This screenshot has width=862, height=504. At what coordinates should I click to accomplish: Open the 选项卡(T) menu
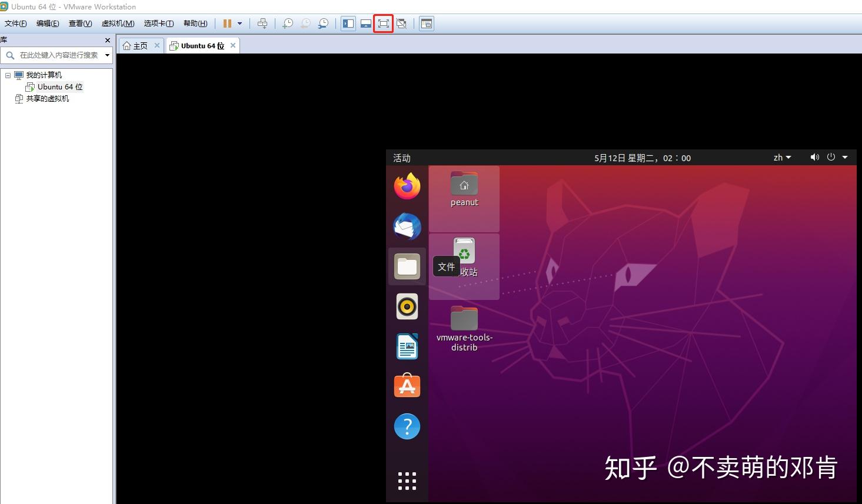[x=159, y=24]
